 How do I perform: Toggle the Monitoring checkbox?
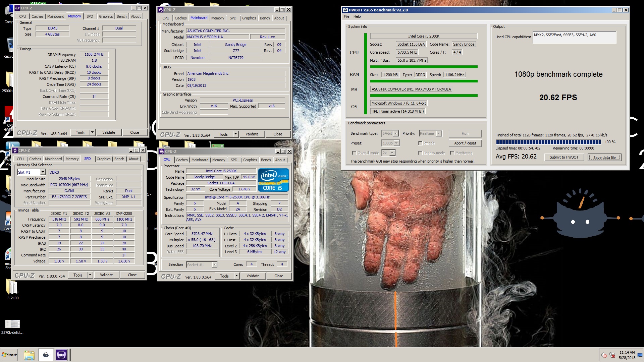(452, 153)
